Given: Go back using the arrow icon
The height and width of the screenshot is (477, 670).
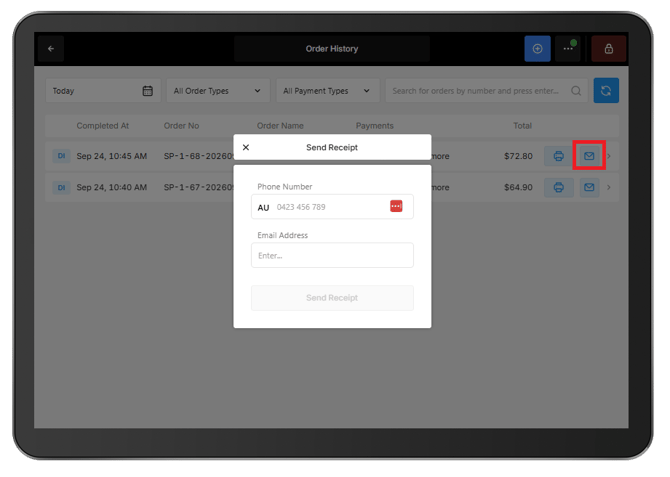Looking at the screenshot, I should pyautogui.click(x=51, y=49).
